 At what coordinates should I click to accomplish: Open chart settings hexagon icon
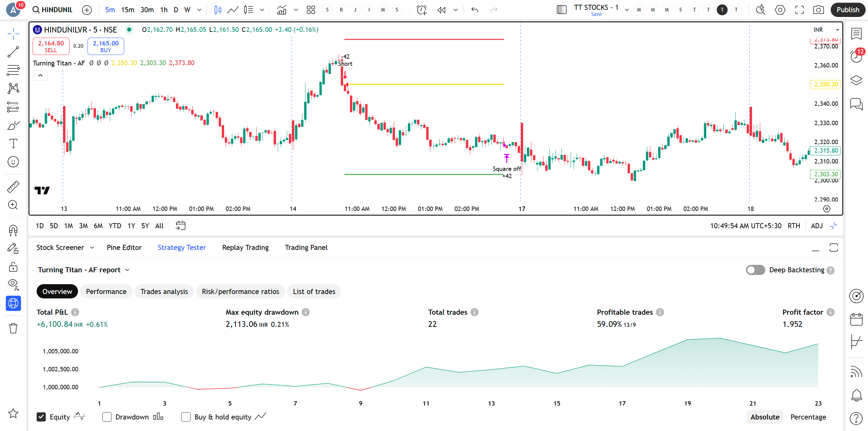point(780,10)
